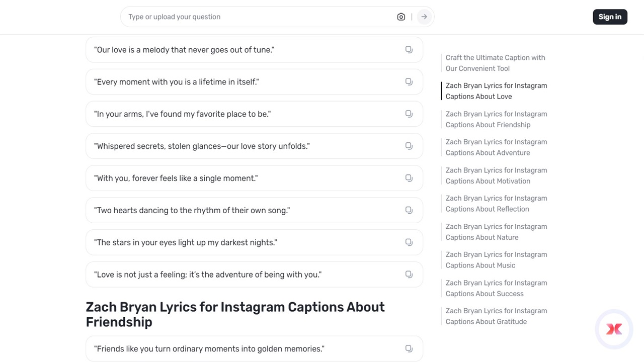Screen dimensions: 644x362
Task: Select the text "Every moment with you is a lifetime in itself."
Action: (177, 82)
